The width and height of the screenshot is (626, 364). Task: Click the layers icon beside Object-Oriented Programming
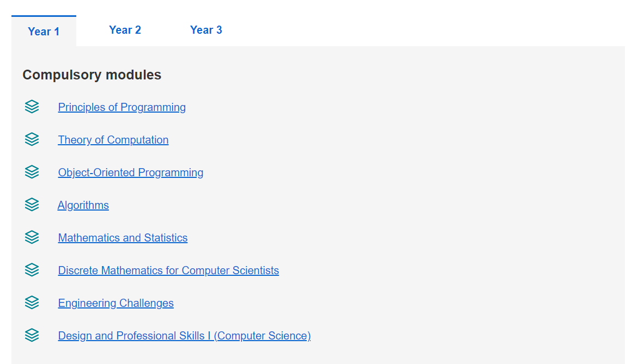point(32,172)
